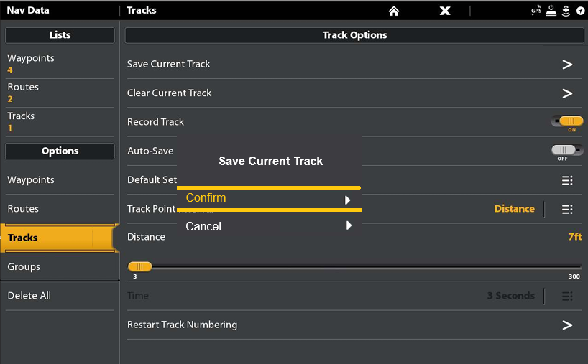Select Delete All in the sidebar
The image size is (588, 364).
click(x=58, y=296)
